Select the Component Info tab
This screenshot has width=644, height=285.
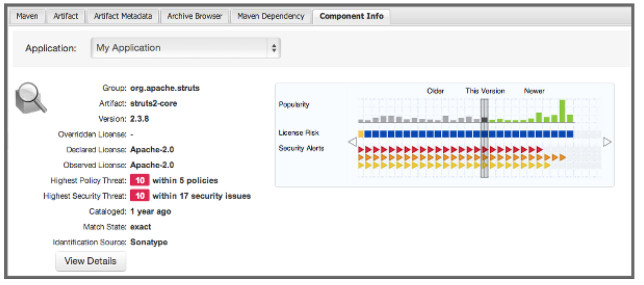(x=351, y=16)
